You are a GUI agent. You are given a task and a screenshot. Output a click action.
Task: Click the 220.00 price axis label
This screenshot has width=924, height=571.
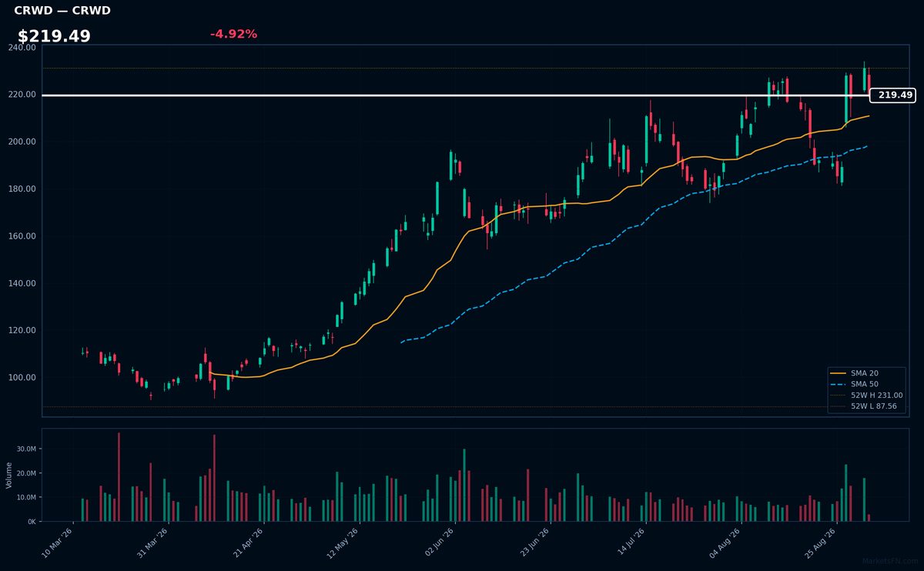22,95
